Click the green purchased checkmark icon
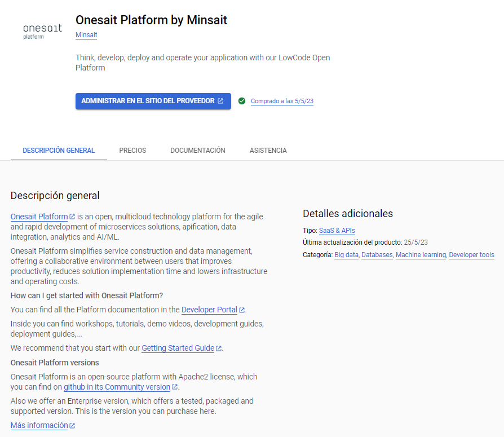Image resolution: width=504 pixels, height=437 pixels. point(242,101)
